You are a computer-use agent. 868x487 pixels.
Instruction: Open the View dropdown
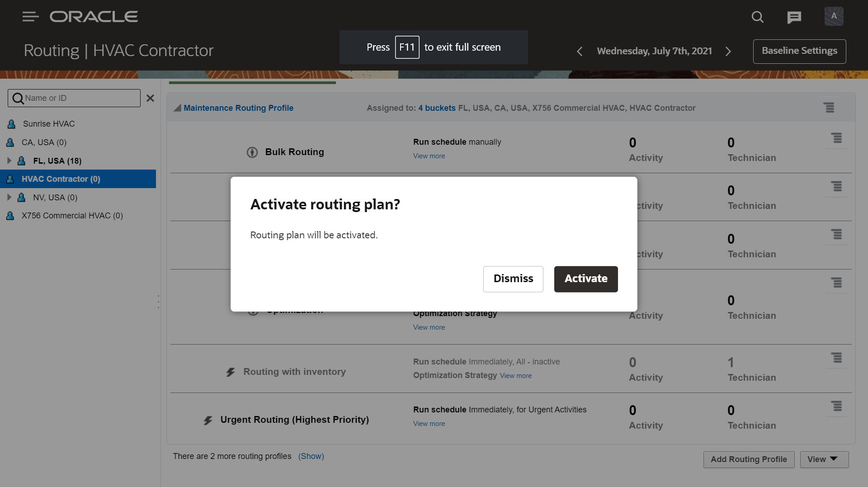click(824, 459)
